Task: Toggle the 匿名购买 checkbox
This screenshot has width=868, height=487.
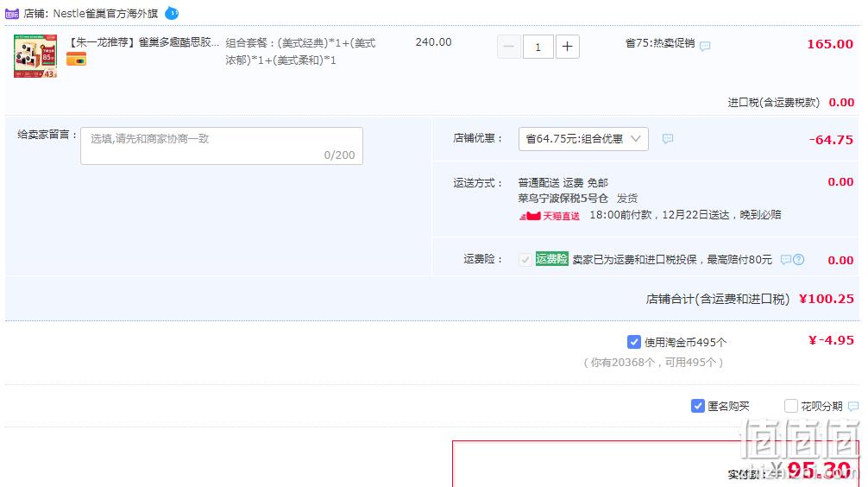Action: (x=697, y=406)
